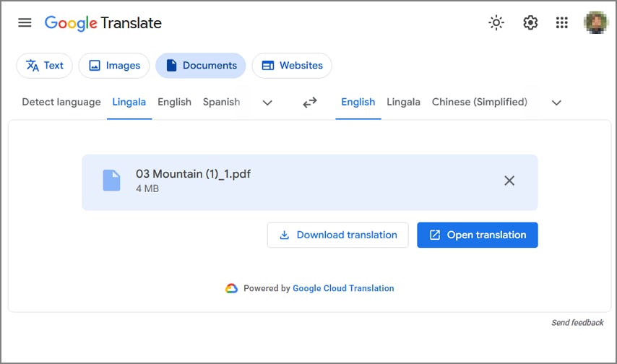This screenshot has height=364, width=617.
Task: Remove the uploaded PDF file
Action: pos(509,181)
